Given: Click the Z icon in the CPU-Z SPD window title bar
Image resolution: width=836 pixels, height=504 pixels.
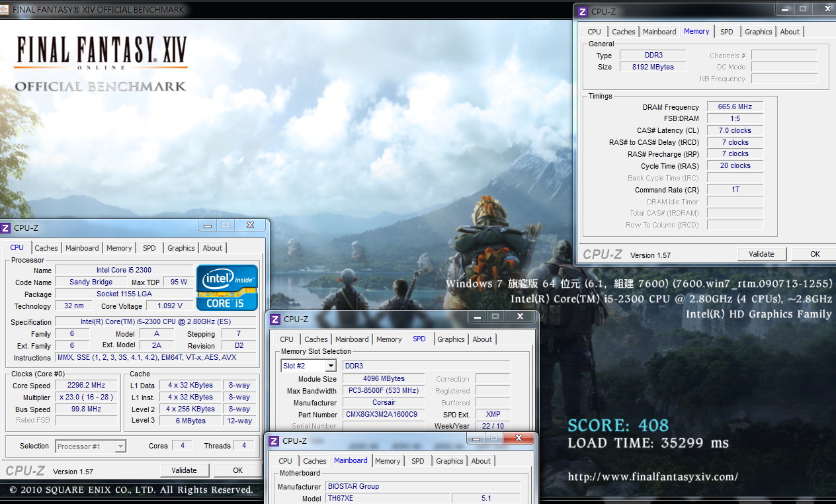Looking at the screenshot, I should 275,319.
